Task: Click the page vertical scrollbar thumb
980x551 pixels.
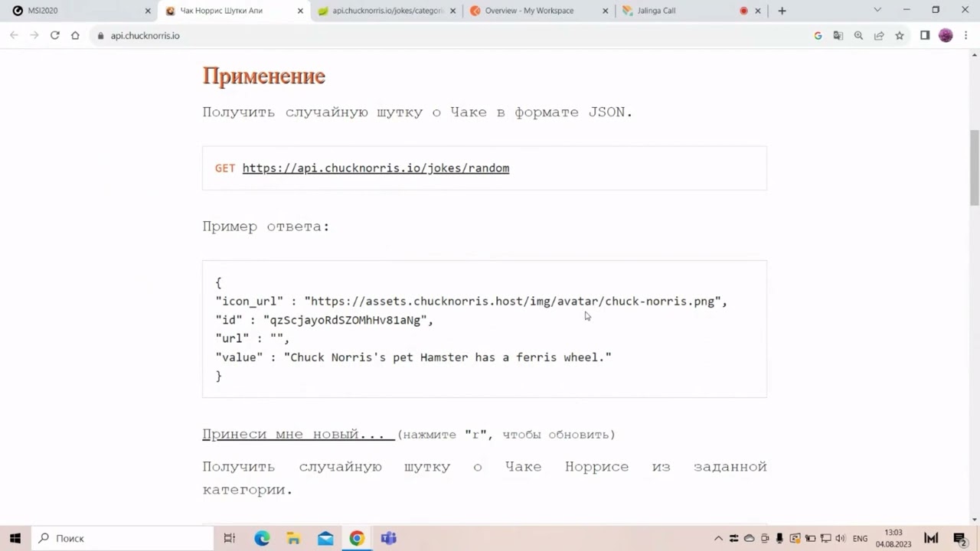Action: click(x=975, y=168)
